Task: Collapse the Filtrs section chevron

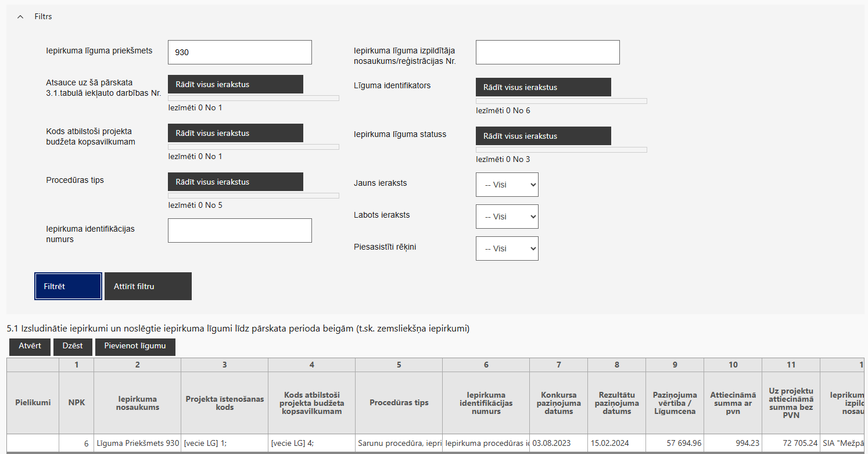Action: pyautogui.click(x=21, y=17)
